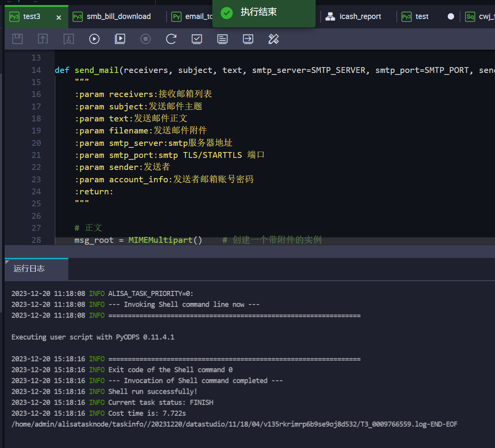Image resolution: width=495 pixels, height=448 pixels.
Task: Click line number 14 in the gutter
Action: coord(36,70)
